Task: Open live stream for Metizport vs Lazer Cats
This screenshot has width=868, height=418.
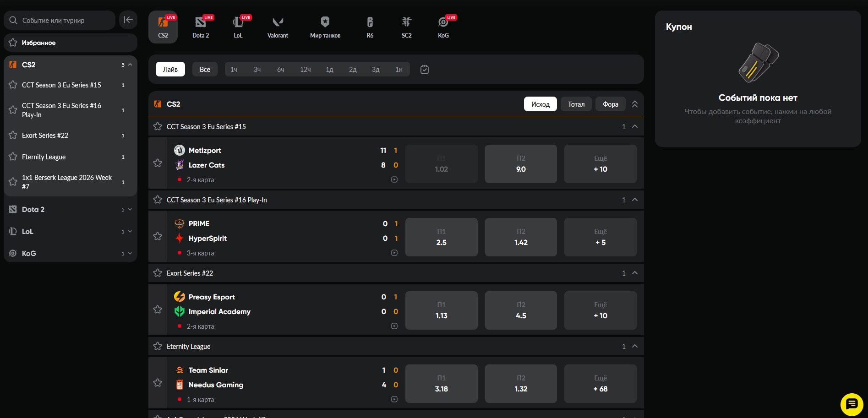Action: [394, 180]
